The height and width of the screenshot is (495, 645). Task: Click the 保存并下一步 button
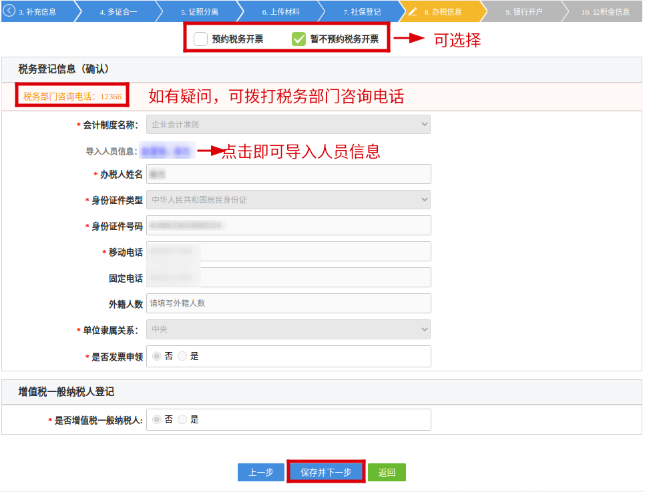pyautogui.click(x=326, y=472)
